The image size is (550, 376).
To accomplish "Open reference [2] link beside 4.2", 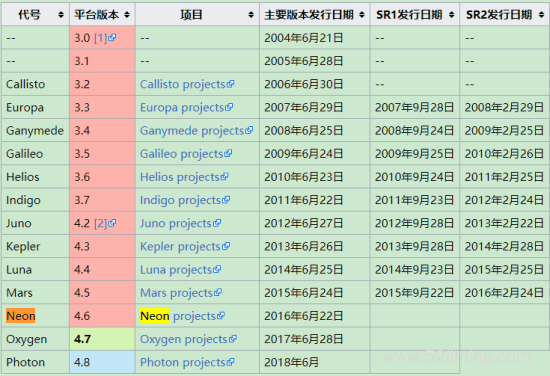I will pyautogui.click(x=105, y=223).
